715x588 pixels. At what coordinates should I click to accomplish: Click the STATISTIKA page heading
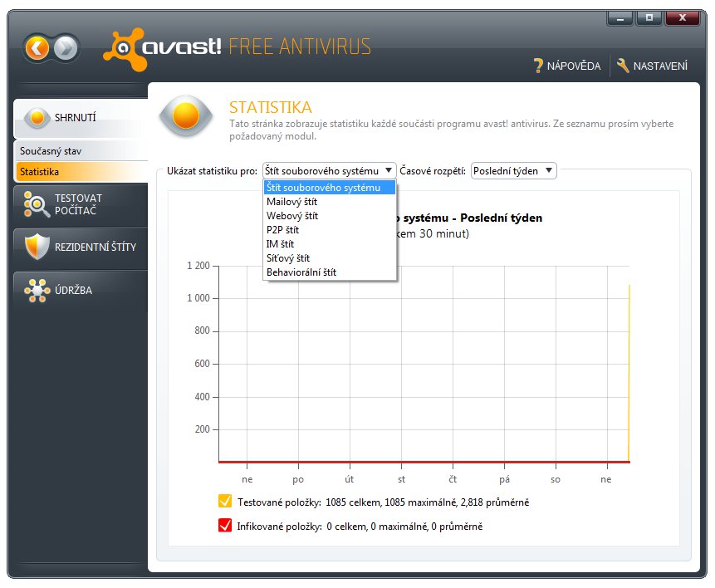[x=271, y=108]
